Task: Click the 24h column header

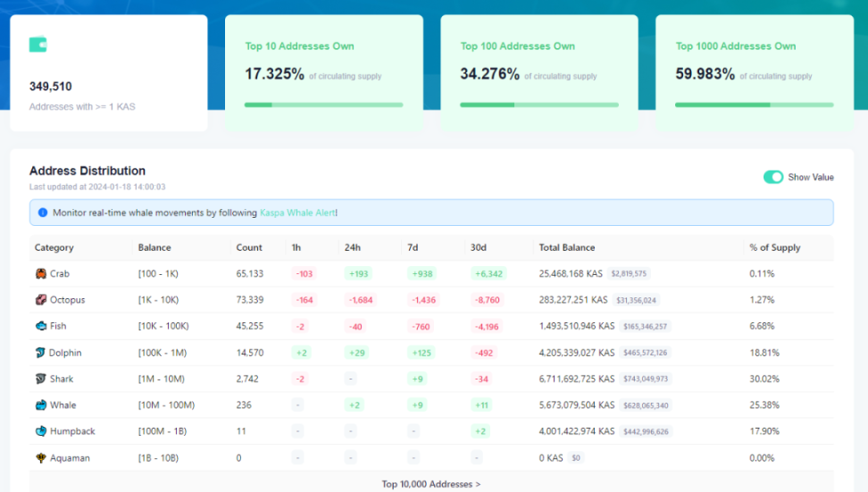Action: pyautogui.click(x=353, y=247)
